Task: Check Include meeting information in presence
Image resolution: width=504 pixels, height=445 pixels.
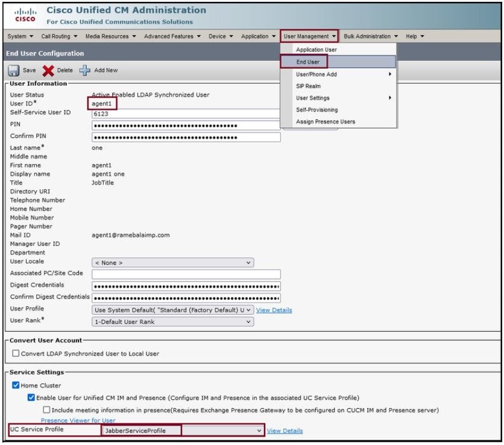Action: (x=46, y=409)
